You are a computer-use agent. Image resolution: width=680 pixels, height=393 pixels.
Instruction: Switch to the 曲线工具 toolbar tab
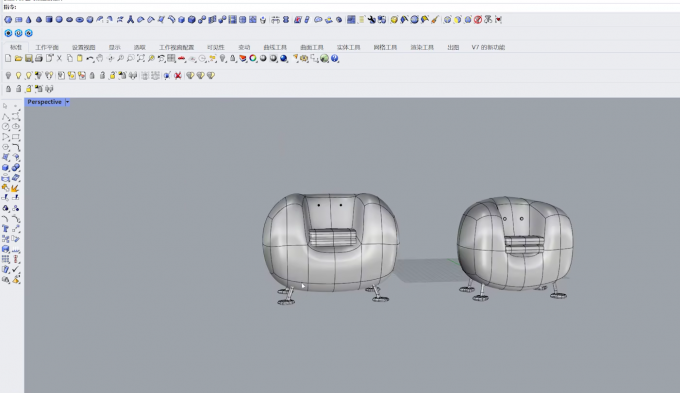pos(275,47)
